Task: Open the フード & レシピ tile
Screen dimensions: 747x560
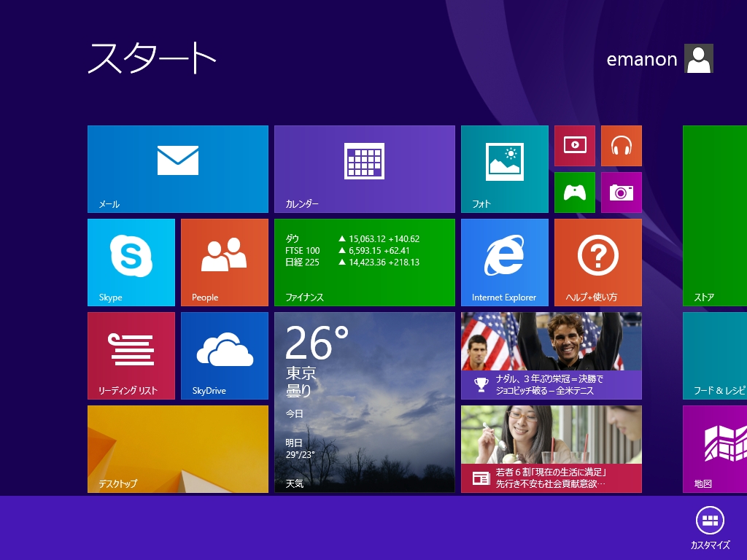Action: [x=715, y=356]
